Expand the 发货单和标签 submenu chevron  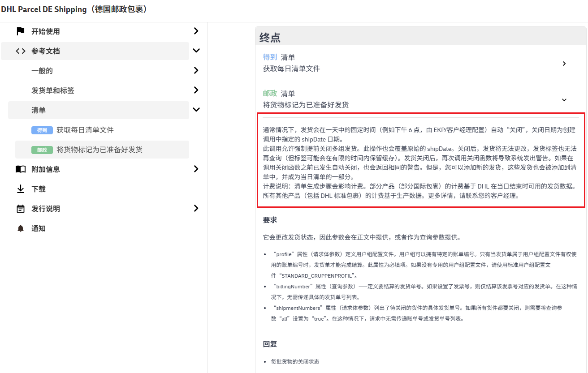[x=196, y=90]
